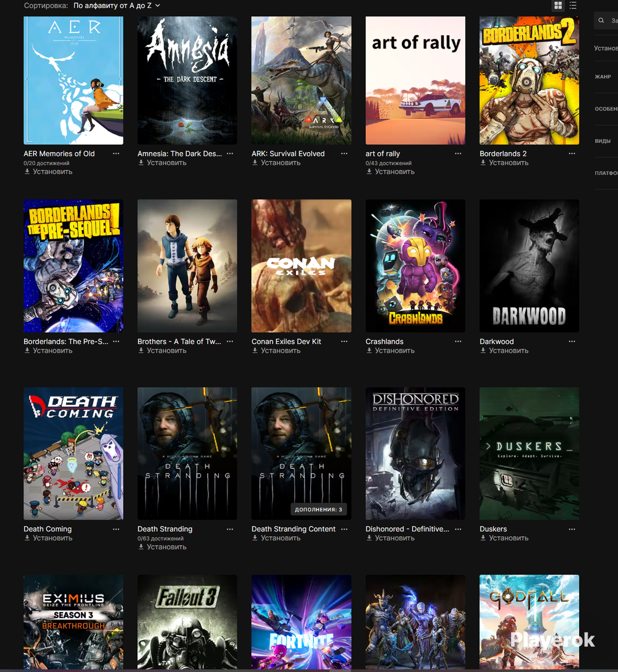The width and height of the screenshot is (618, 672).
Task: Open the sort order dropdown
Action: pos(117,6)
